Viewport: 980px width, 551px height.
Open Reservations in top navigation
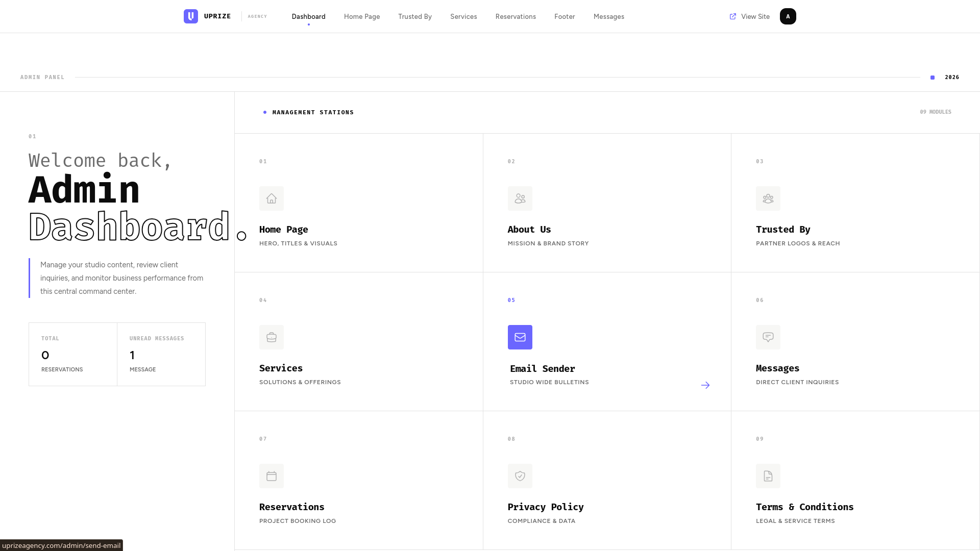pyautogui.click(x=516, y=16)
